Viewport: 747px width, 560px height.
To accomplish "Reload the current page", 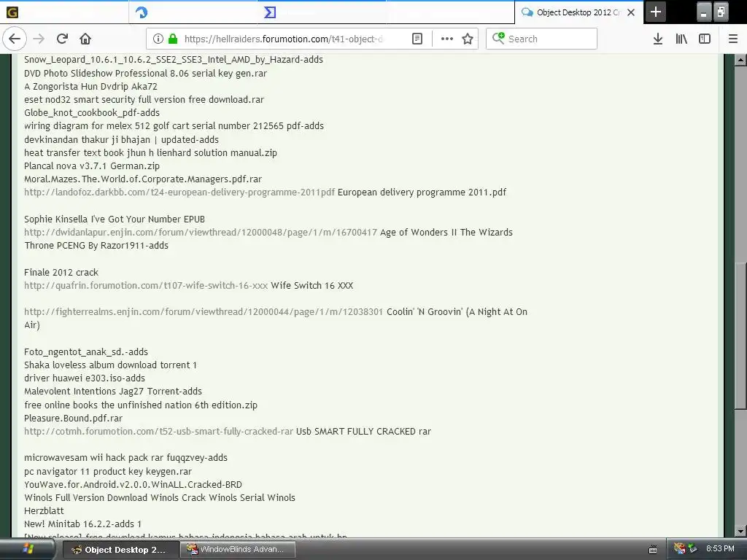I will tap(63, 39).
